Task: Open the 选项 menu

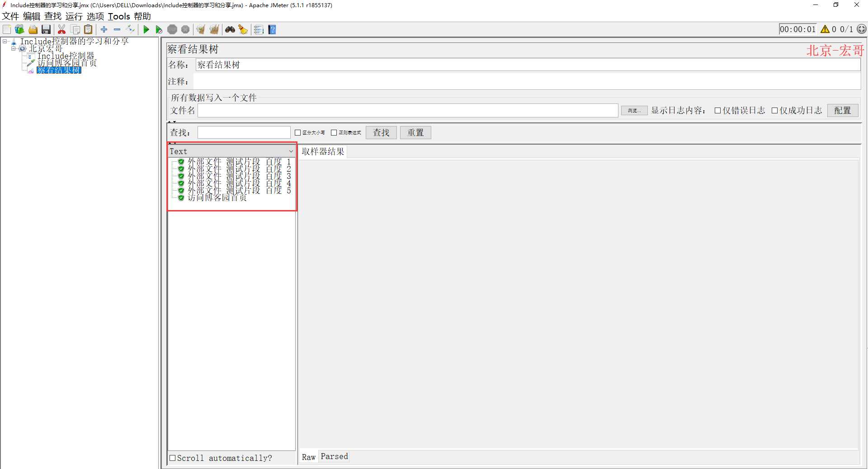Action: (95, 16)
